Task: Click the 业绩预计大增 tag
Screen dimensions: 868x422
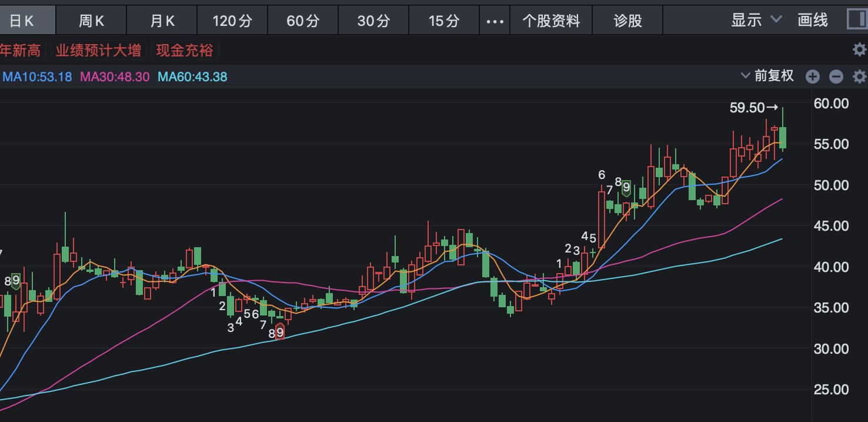Action: [x=98, y=51]
